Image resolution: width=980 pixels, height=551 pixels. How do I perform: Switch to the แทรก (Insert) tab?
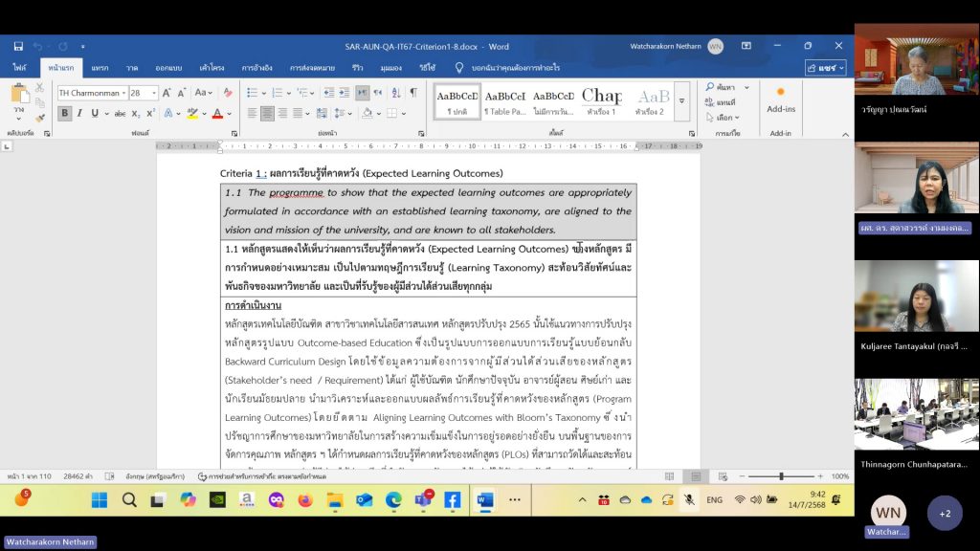(100, 68)
